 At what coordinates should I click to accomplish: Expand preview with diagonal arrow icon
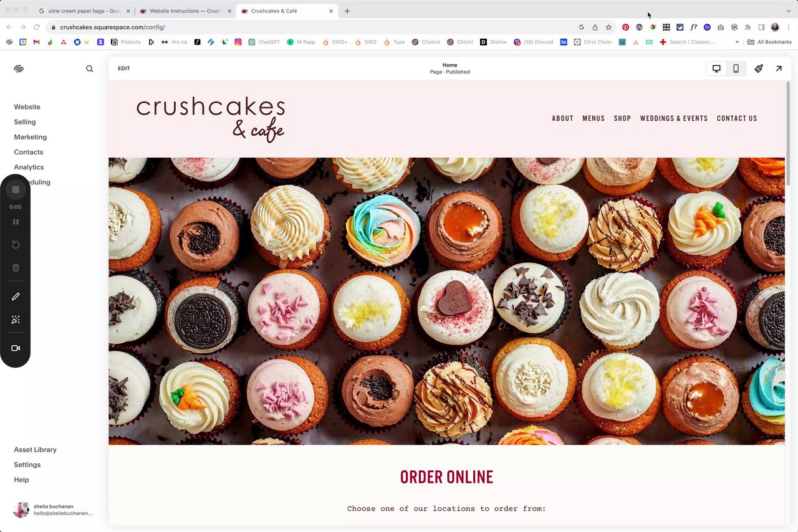pyautogui.click(x=779, y=69)
